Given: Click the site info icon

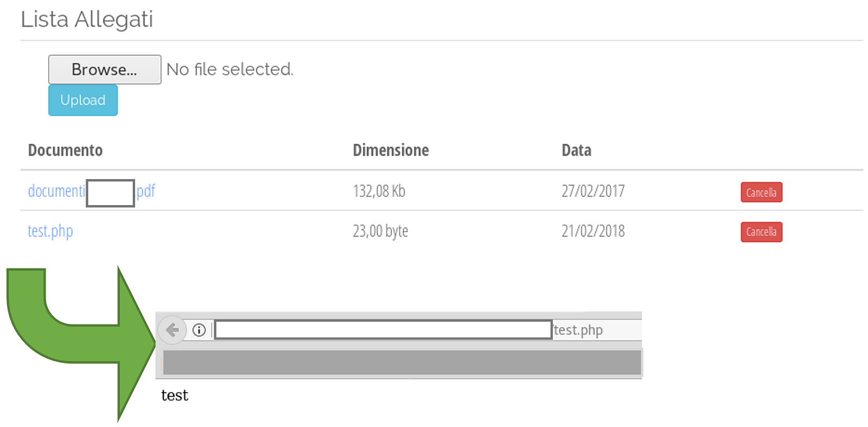Looking at the screenshot, I should (199, 330).
